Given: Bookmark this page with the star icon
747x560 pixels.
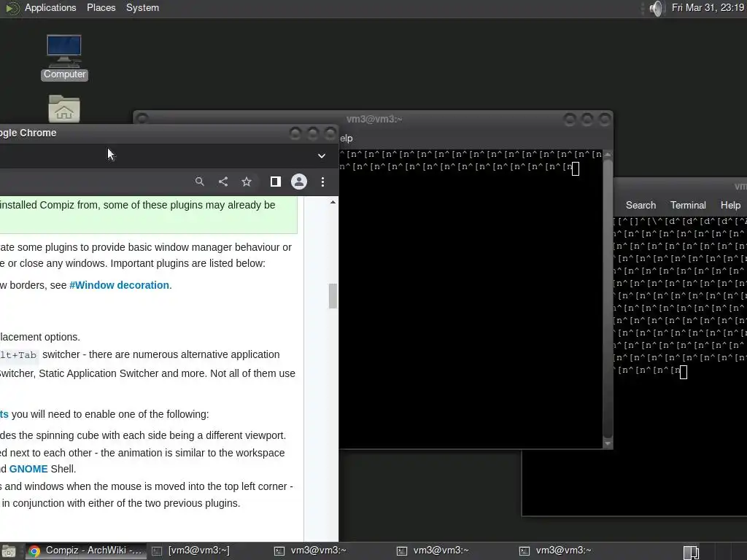Looking at the screenshot, I should [x=247, y=182].
